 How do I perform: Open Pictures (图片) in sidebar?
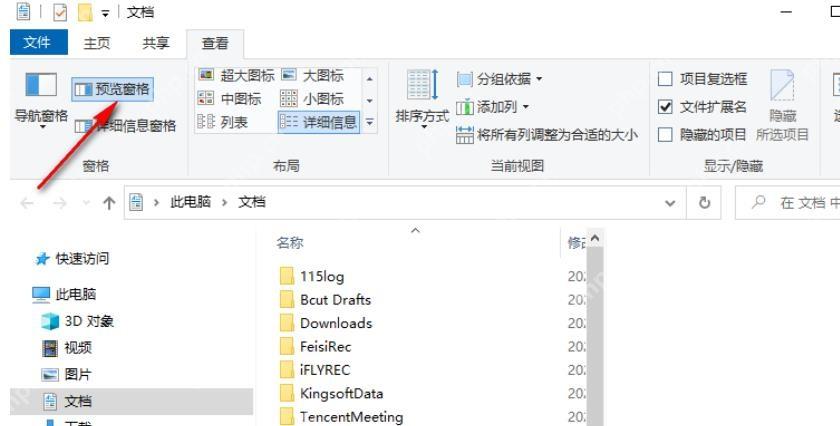tap(67, 374)
